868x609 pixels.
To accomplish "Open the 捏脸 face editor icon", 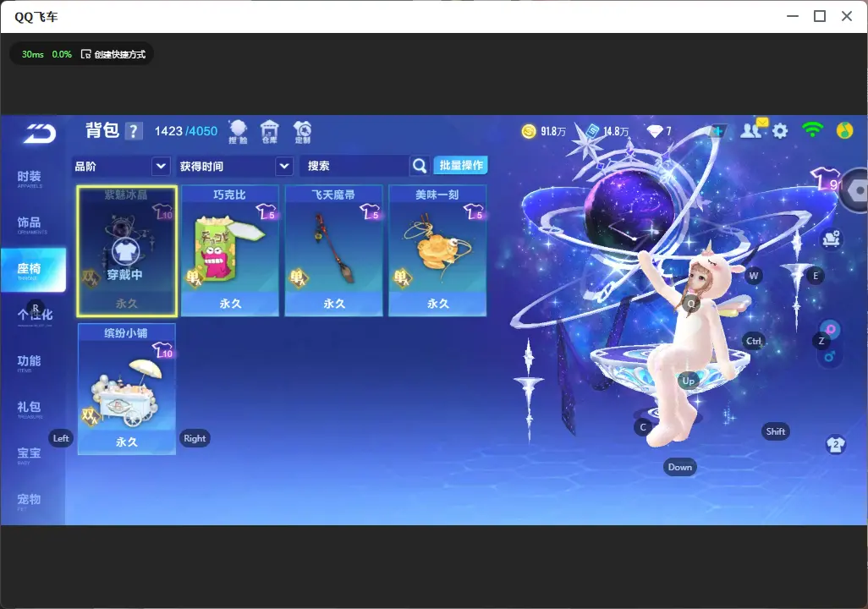I will click(x=238, y=132).
